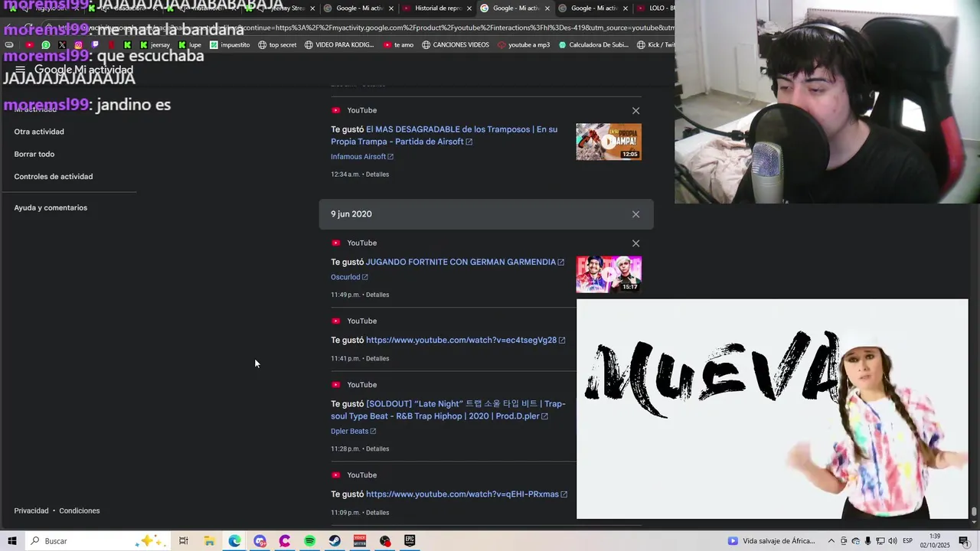Open the Vida salvaje de África taskbar widget
This screenshot has width=980, height=551.
click(x=772, y=541)
